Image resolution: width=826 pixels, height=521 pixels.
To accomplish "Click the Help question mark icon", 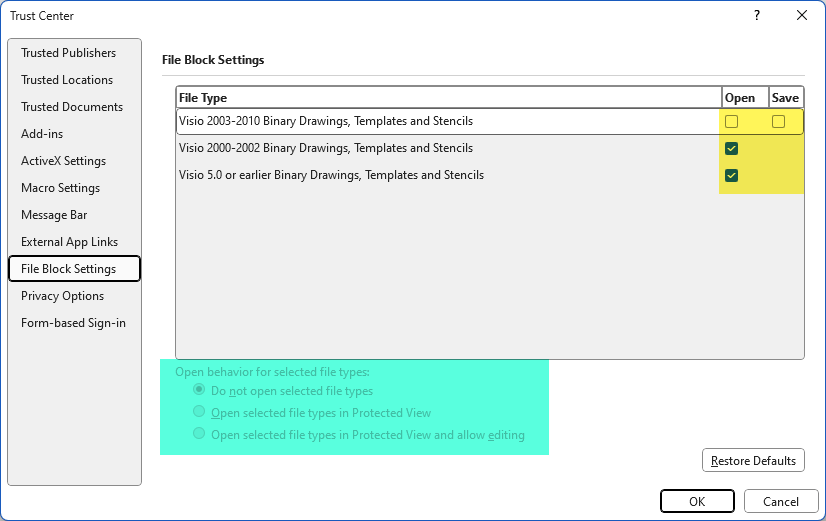I will pyautogui.click(x=756, y=15).
